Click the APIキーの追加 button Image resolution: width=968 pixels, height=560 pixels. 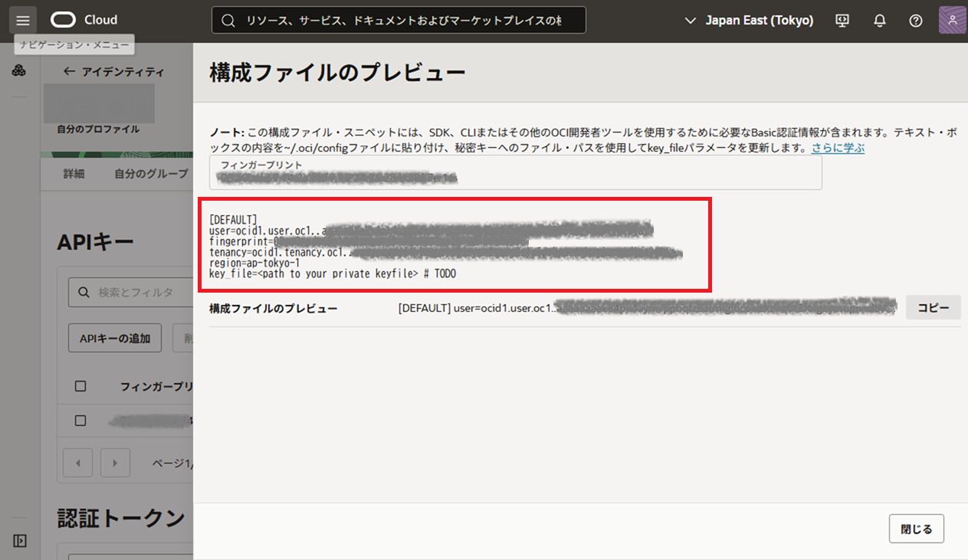(115, 338)
